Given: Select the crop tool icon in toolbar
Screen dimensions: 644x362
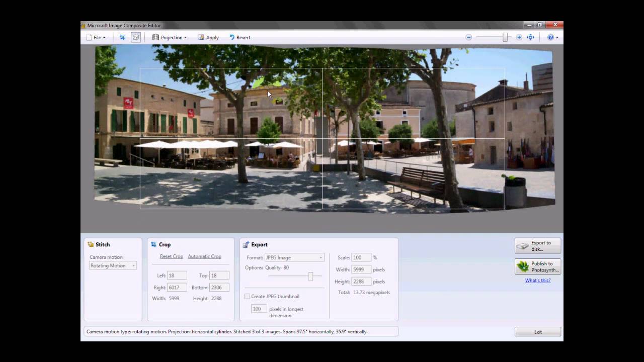Looking at the screenshot, I should click(x=122, y=37).
